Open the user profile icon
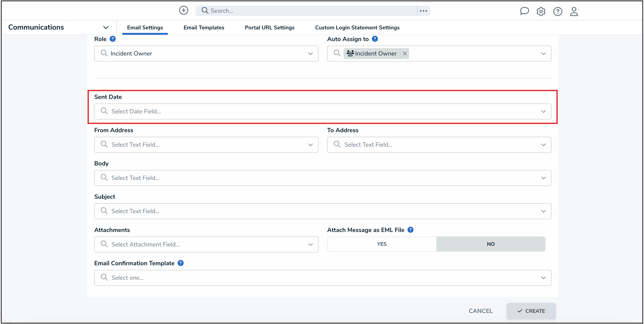 pos(574,11)
